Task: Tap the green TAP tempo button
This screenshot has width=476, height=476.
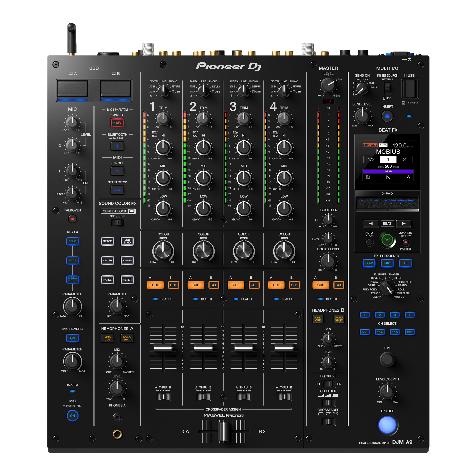Action: click(387, 240)
